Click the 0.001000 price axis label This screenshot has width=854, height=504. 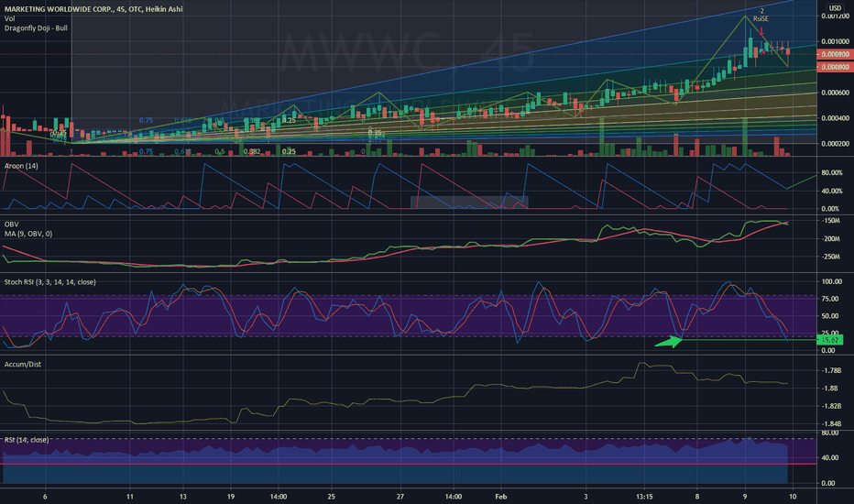point(835,41)
